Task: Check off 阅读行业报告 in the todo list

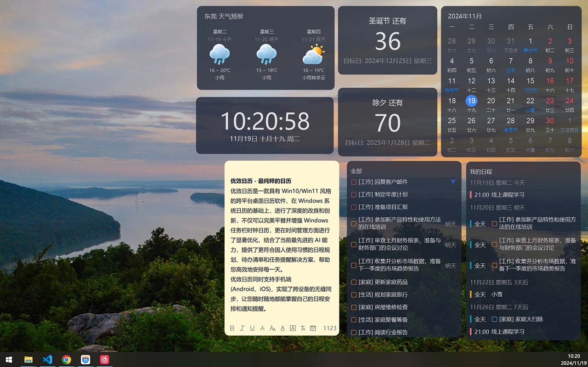Action: (354, 332)
